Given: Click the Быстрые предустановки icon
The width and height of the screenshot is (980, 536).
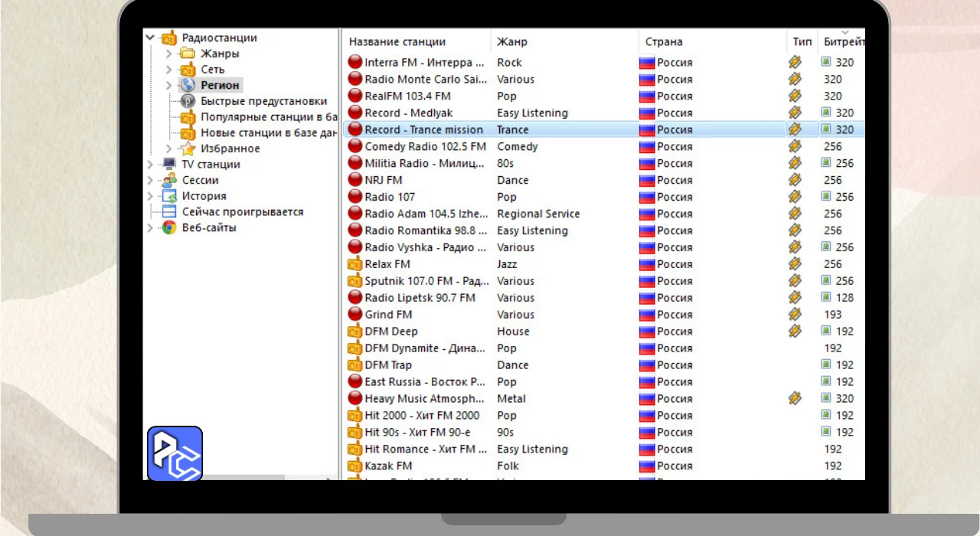Looking at the screenshot, I should point(188,101).
